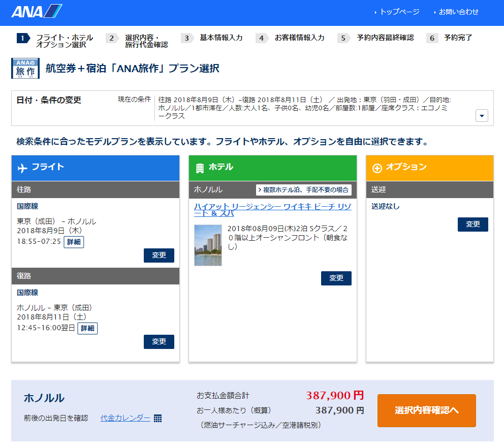This screenshot has width=504, height=448.
Task: Open the 代金カレンダー link
Action: 125,418
